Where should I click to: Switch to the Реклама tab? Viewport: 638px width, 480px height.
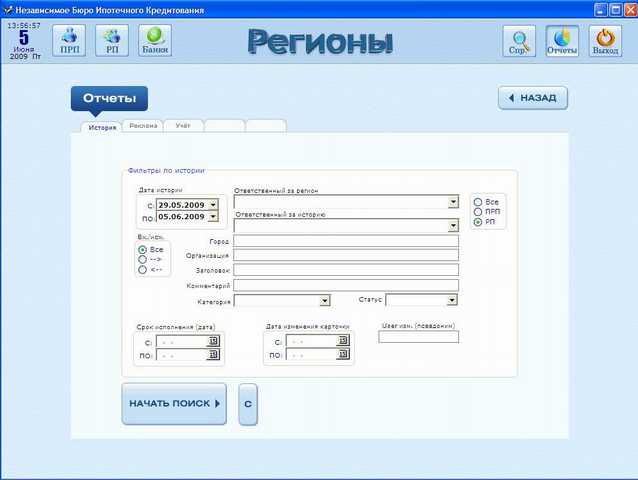pos(143,126)
